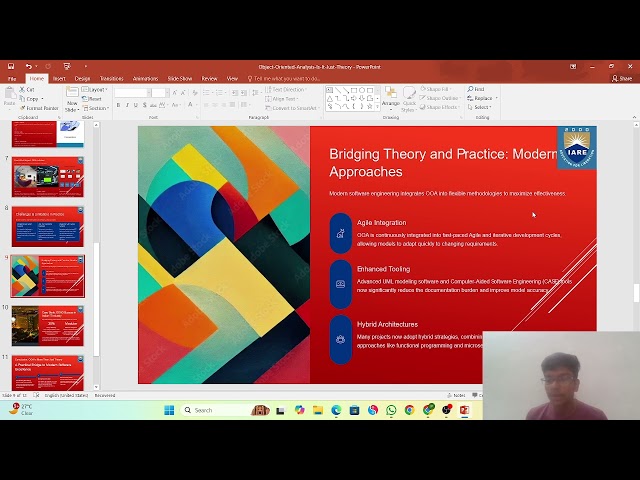Undo the last action

click(x=29, y=66)
